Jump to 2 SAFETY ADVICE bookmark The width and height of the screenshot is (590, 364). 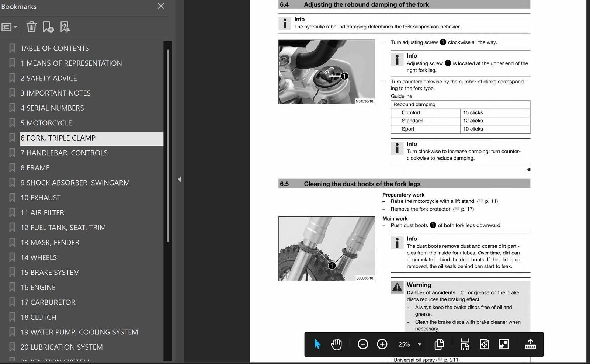pos(49,78)
